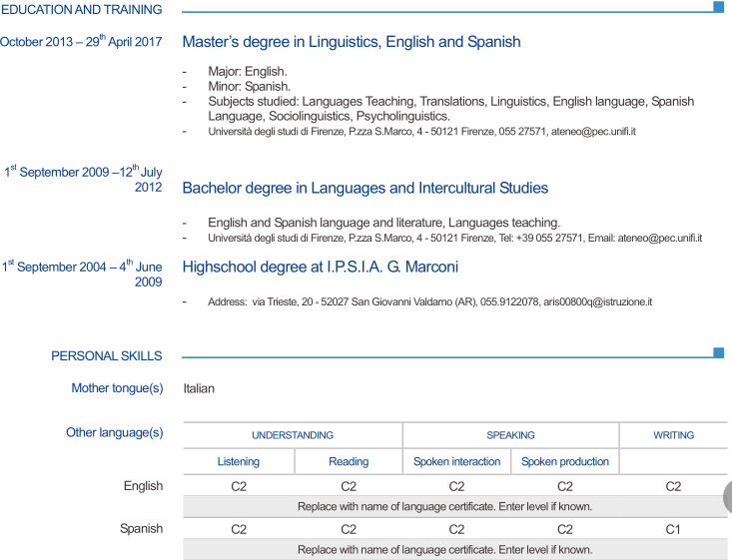Select the Bachelor degree in Languages heading
Viewport: 732px width, 560px height.
(365, 188)
